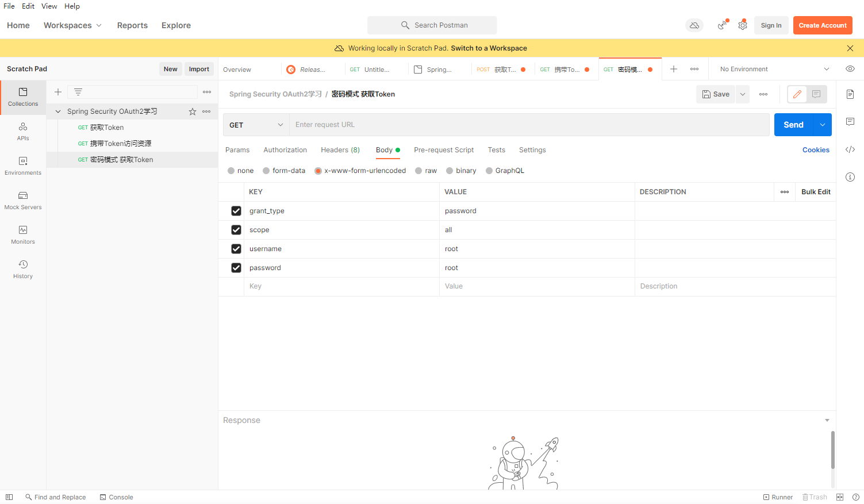Collapse the Spring Security OAuth2 collection
Image resolution: width=864 pixels, height=504 pixels.
click(x=58, y=111)
